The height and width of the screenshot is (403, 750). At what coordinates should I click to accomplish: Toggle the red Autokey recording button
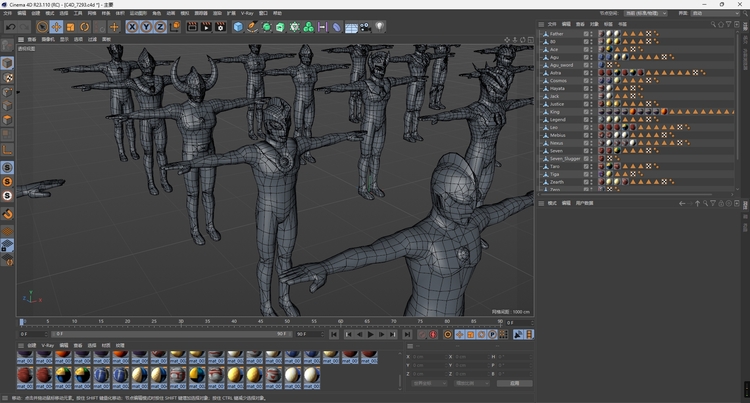pos(433,335)
